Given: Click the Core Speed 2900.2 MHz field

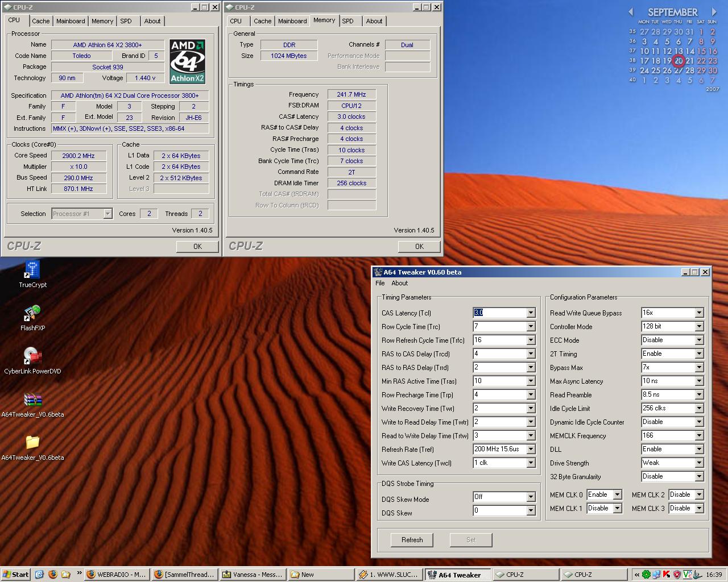Looking at the screenshot, I should point(78,156).
